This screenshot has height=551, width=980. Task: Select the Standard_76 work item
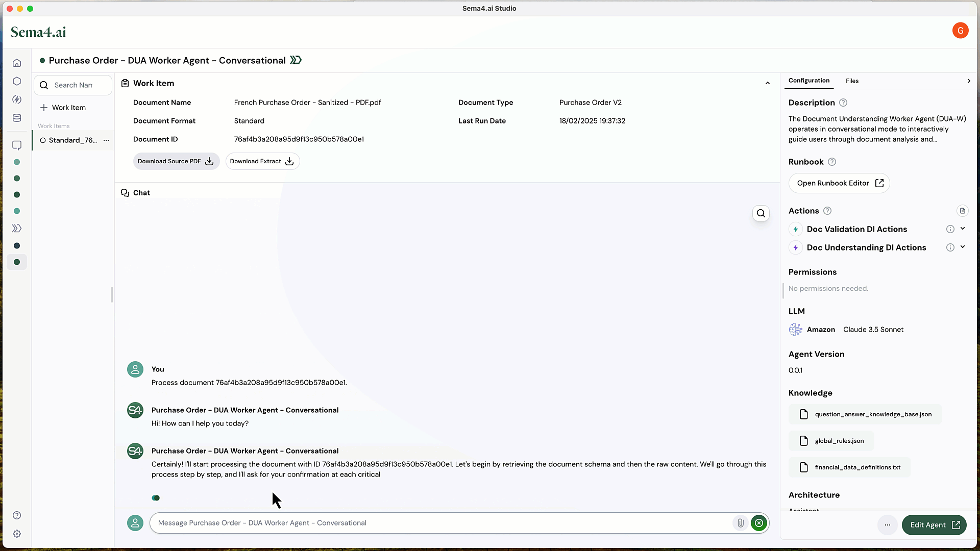pyautogui.click(x=73, y=140)
